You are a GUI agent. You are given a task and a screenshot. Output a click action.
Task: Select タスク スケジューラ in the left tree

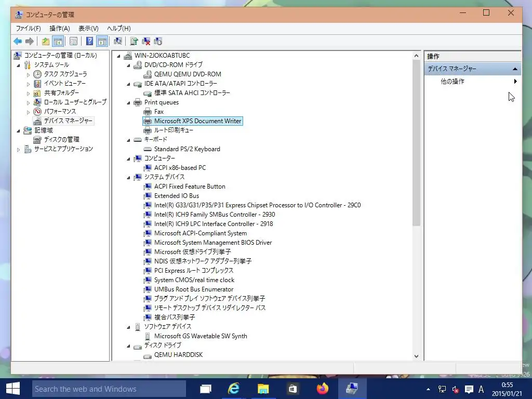pyautogui.click(x=65, y=74)
